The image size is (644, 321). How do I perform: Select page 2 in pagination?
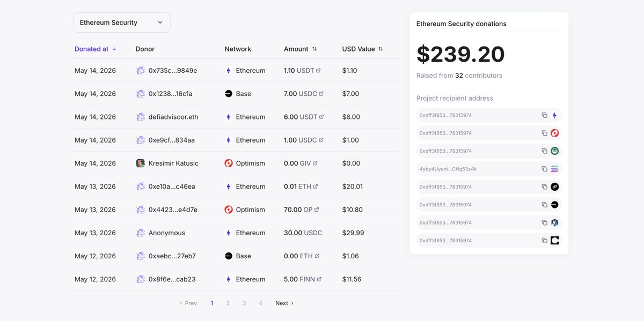228,303
